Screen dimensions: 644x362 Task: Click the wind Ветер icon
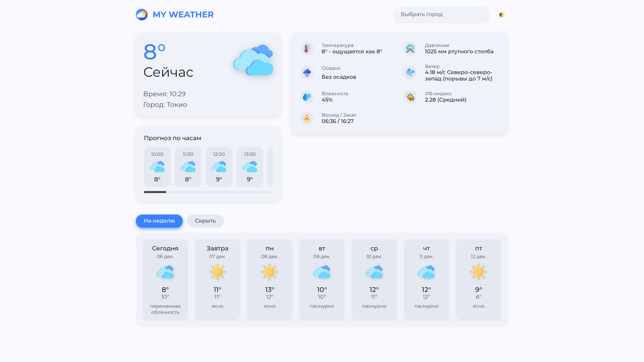(410, 73)
